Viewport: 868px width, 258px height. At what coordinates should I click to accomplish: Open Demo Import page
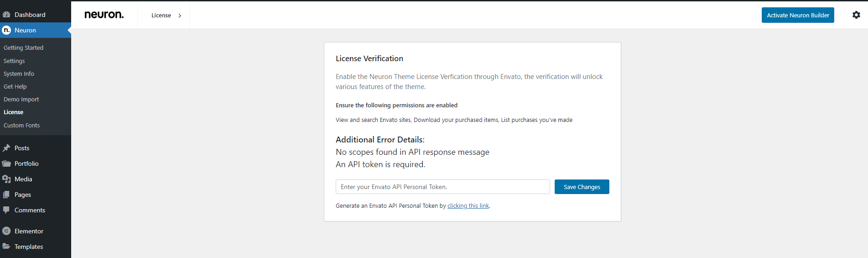[21, 99]
